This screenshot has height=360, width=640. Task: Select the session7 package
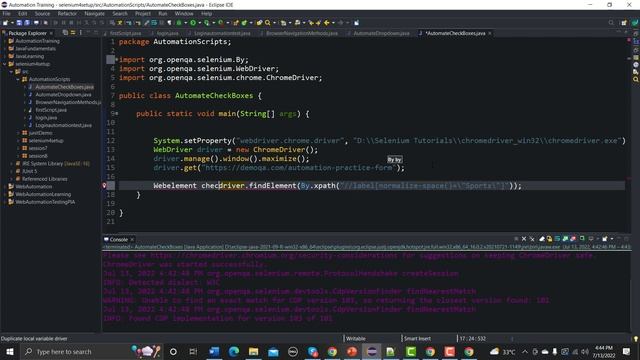point(38,148)
